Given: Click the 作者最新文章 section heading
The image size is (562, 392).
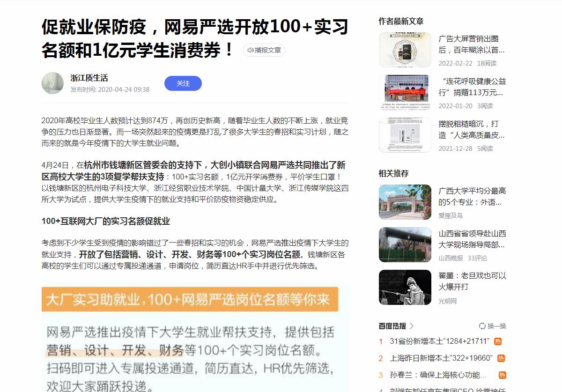Looking at the screenshot, I should pos(401,21).
